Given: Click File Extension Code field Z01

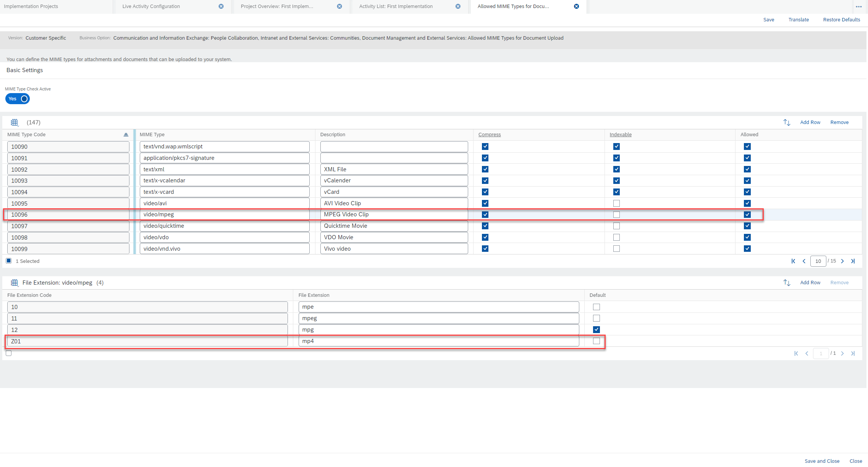Looking at the screenshot, I should [147, 341].
